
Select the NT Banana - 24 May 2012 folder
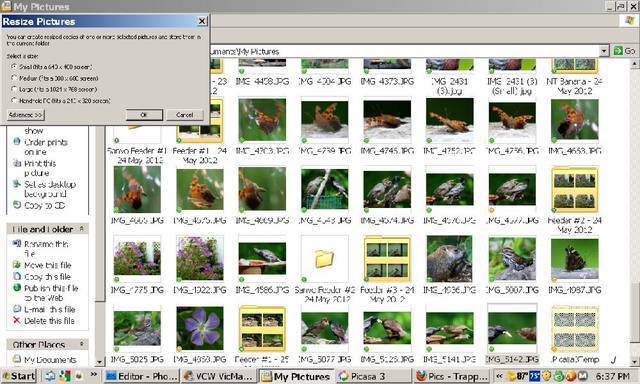[575, 66]
